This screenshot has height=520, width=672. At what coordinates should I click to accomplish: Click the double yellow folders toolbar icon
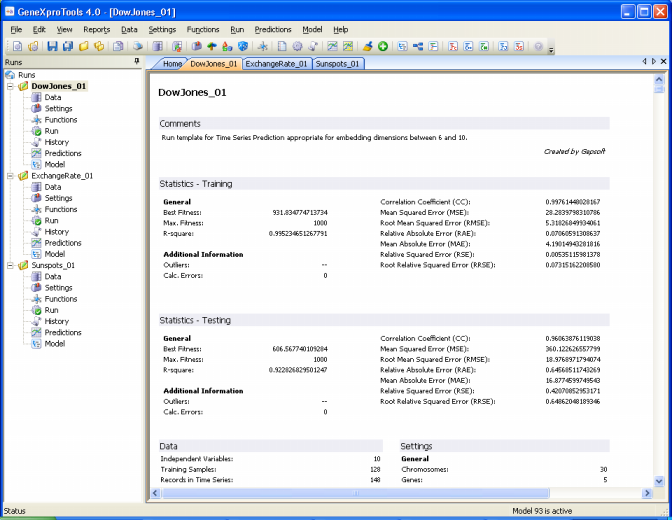coord(99,46)
